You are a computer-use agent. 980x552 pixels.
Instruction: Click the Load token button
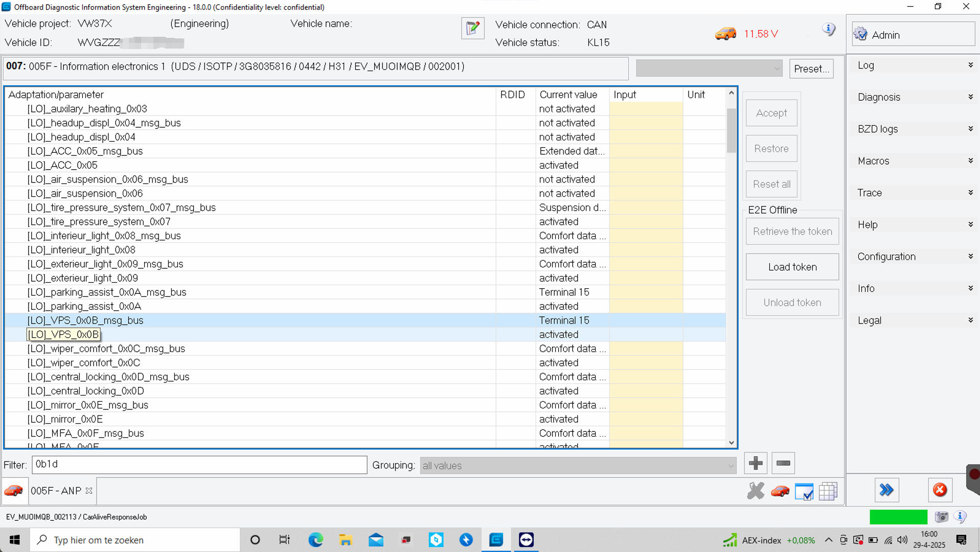click(x=792, y=267)
